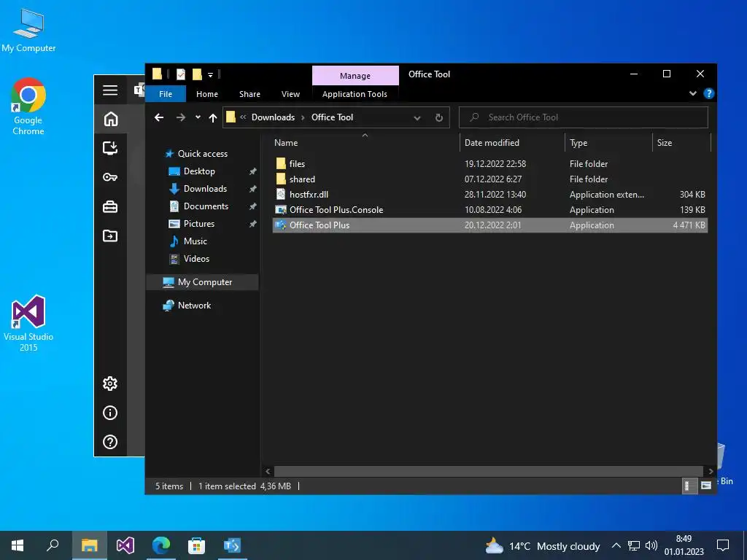Select Office Tool Plus application row

tap(490, 225)
